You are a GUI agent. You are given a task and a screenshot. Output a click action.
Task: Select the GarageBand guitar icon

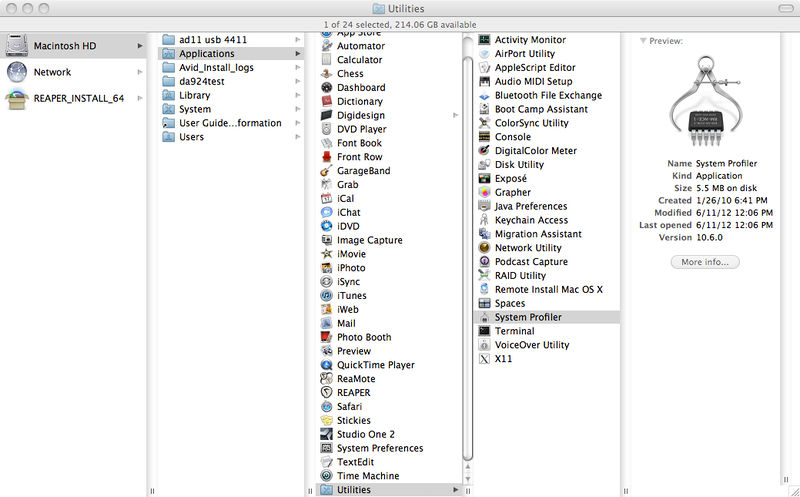point(327,170)
